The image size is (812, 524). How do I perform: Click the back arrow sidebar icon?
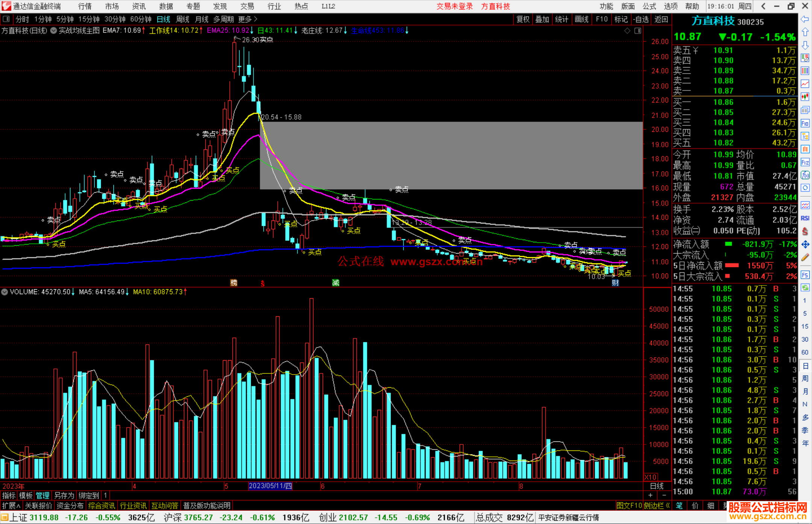click(x=805, y=19)
